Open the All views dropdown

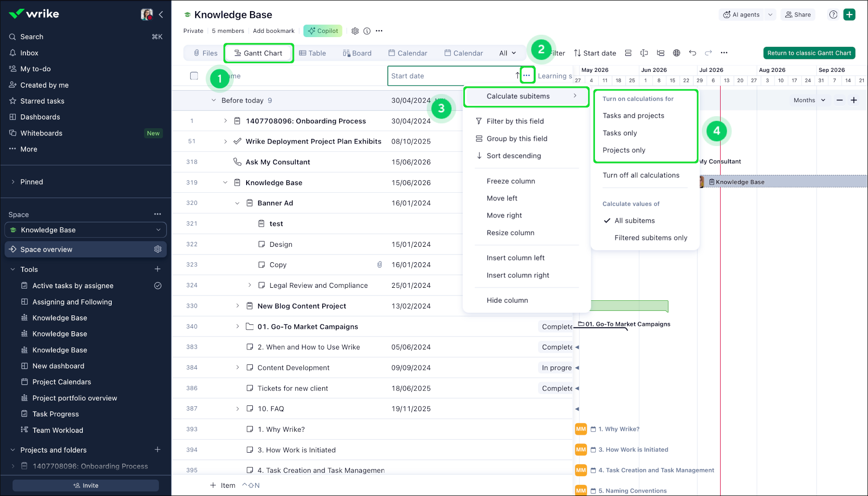pyautogui.click(x=508, y=53)
